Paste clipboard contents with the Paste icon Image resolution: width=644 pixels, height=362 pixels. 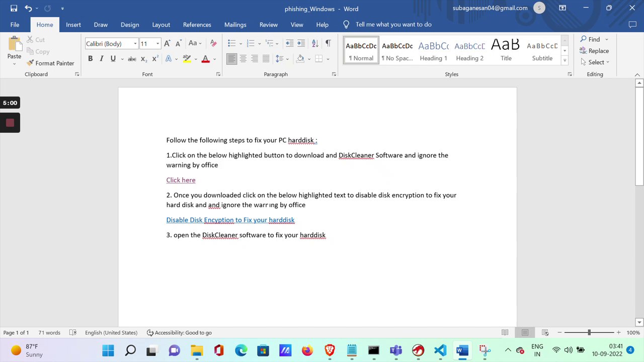pyautogui.click(x=14, y=44)
